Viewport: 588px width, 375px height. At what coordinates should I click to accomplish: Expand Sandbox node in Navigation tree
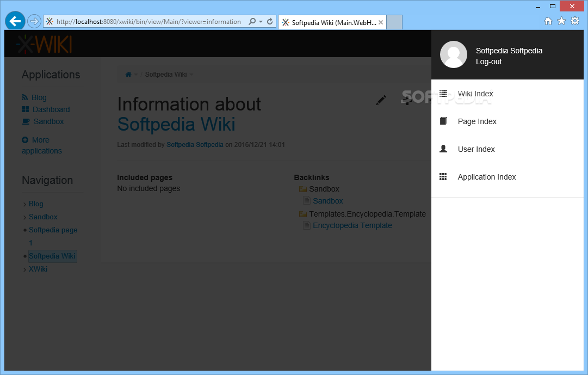point(25,217)
